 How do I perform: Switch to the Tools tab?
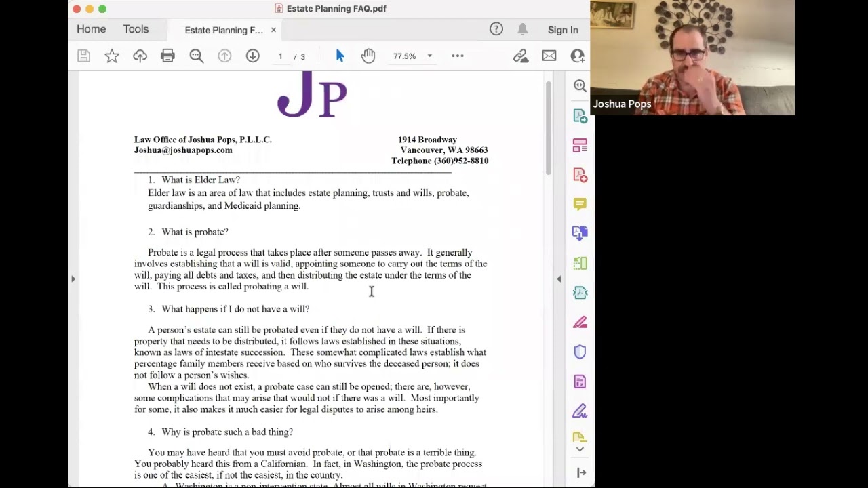click(x=136, y=29)
